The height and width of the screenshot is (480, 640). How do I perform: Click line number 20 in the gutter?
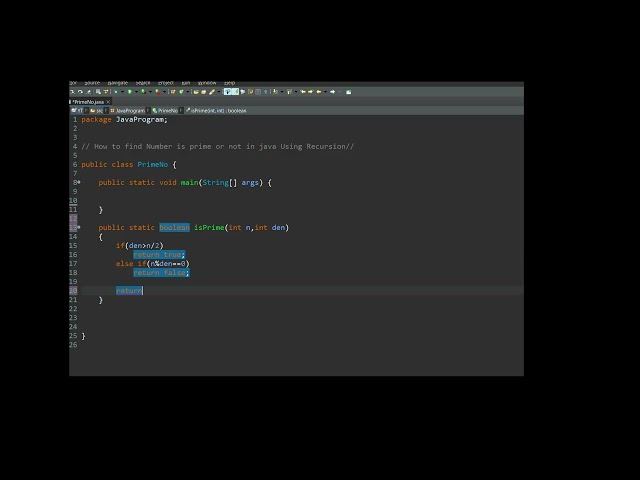[x=73, y=290]
